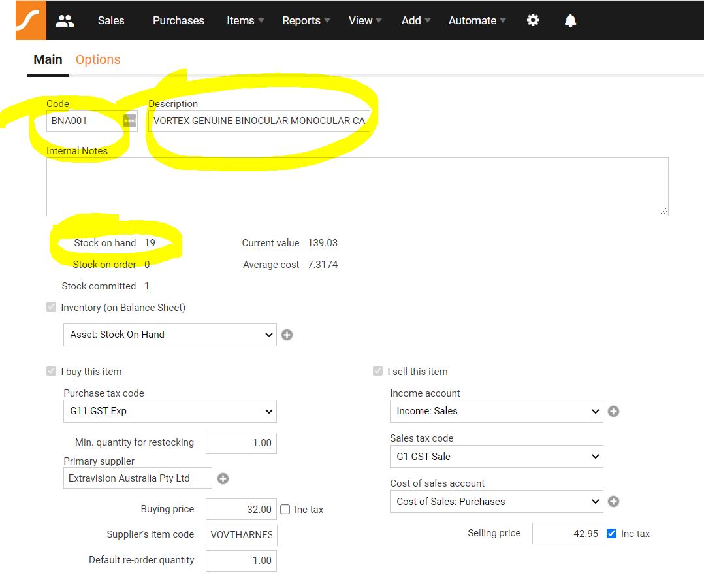Open the Sales menu item
Viewport: 704px width, 588px height.
[111, 21]
